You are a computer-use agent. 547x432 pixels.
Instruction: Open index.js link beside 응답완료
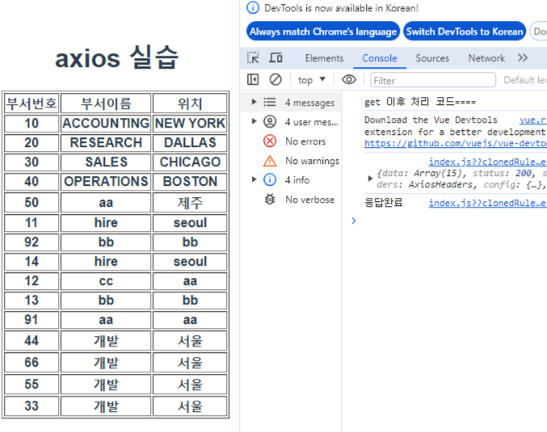pyautogui.click(x=488, y=203)
